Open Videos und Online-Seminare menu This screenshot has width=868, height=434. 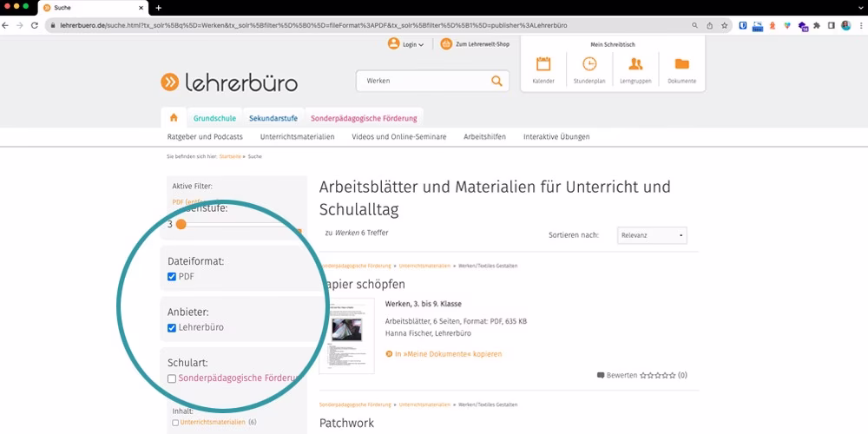coord(399,137)
